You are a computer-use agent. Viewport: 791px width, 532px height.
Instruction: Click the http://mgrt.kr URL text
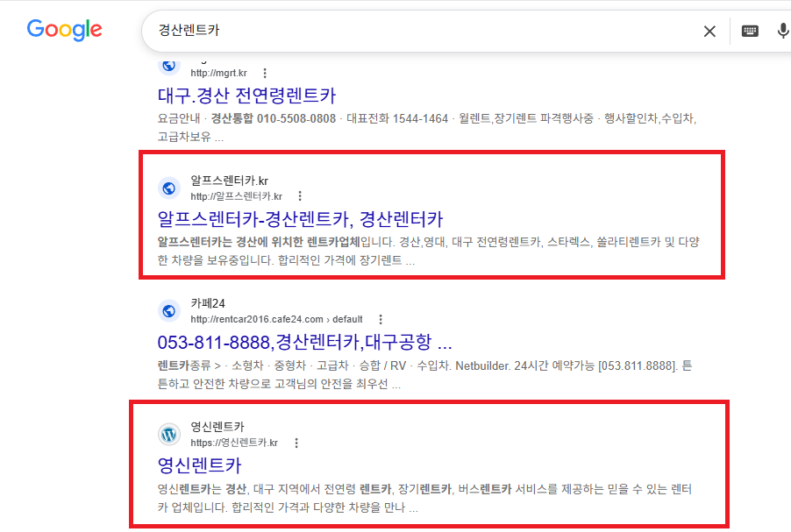219,73
